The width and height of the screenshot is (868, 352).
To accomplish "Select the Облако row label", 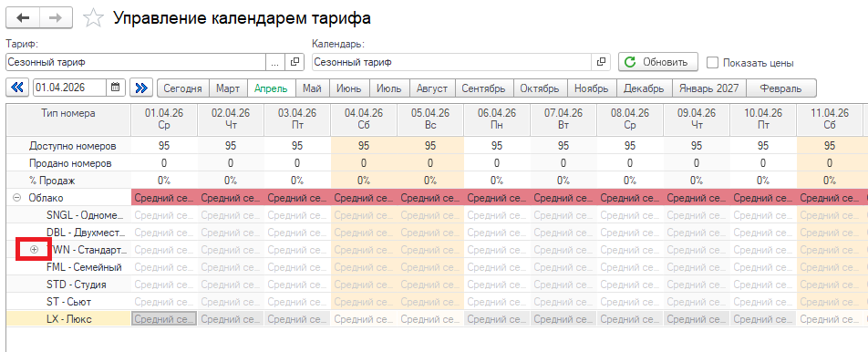I will coord(46,198).
